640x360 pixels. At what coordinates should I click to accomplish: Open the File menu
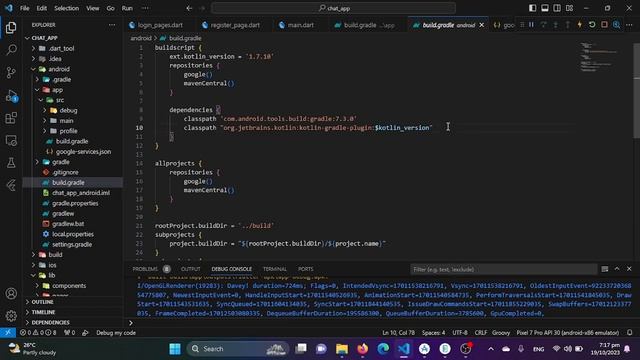coord(24,8)
